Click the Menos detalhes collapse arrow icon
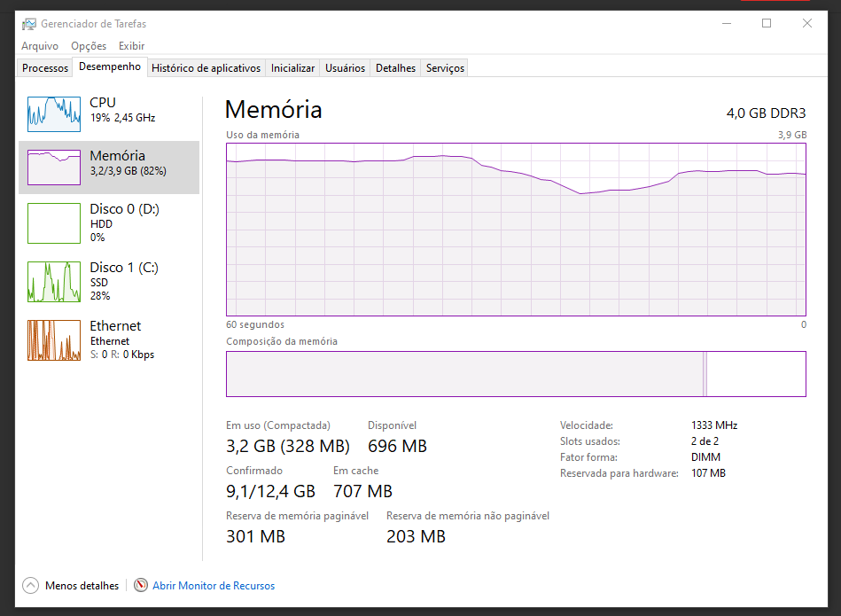841x616 pixels. [x=31, y=586]
